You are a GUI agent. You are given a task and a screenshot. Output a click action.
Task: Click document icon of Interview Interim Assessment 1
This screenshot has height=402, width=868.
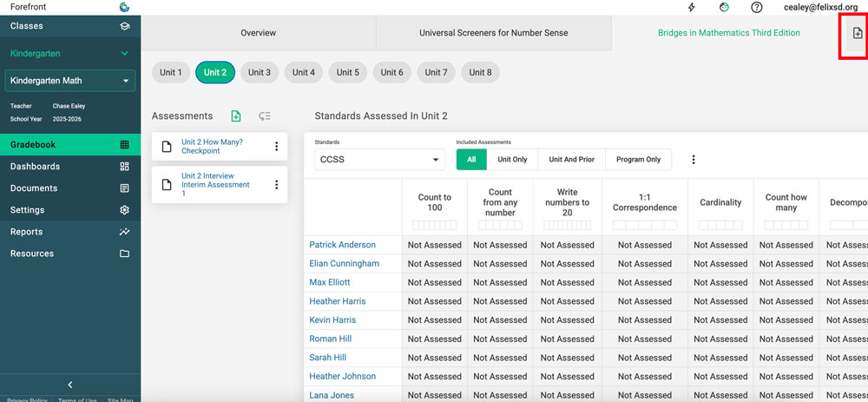(x=167, y=184)
